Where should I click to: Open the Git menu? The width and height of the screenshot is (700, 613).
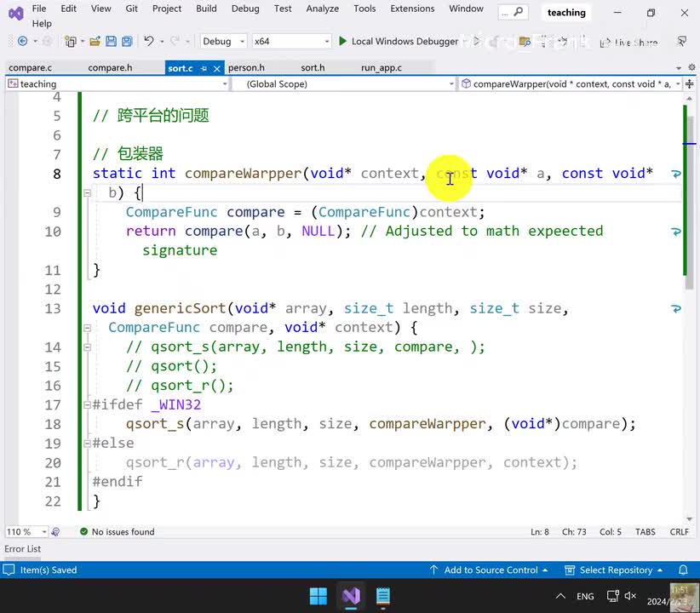131,9
